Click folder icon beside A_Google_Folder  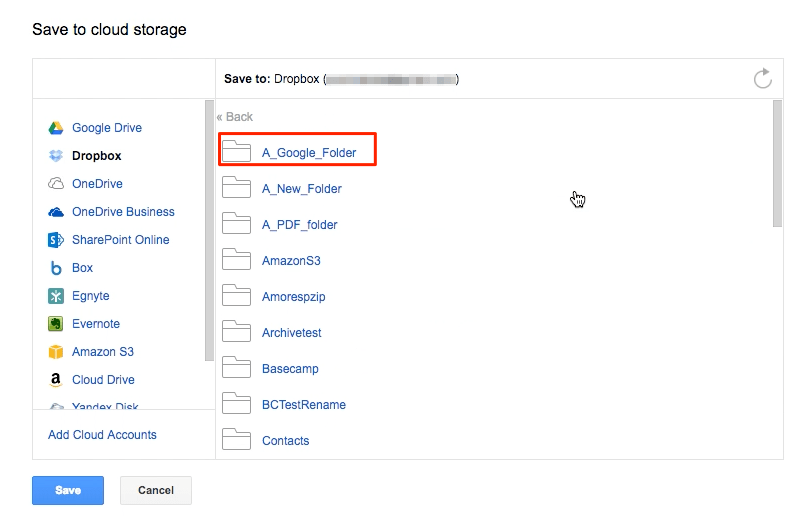tap(236, 151)
